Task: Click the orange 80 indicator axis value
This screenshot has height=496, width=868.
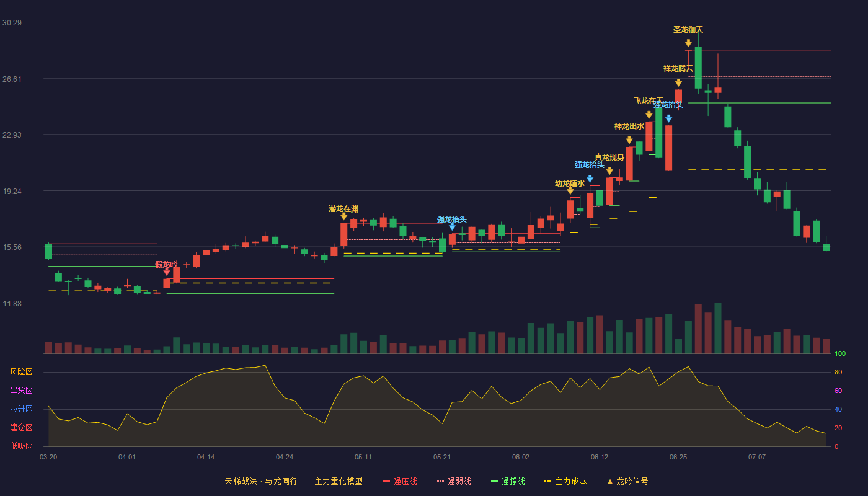Action: click(838, 372)
